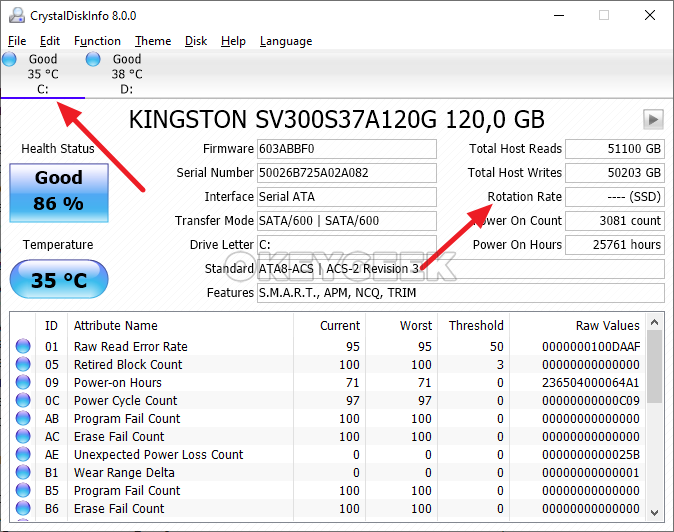The height and width of the screenshot is (532, 674).
Task: Click raw value 00000000000C09
Action: 591,401
